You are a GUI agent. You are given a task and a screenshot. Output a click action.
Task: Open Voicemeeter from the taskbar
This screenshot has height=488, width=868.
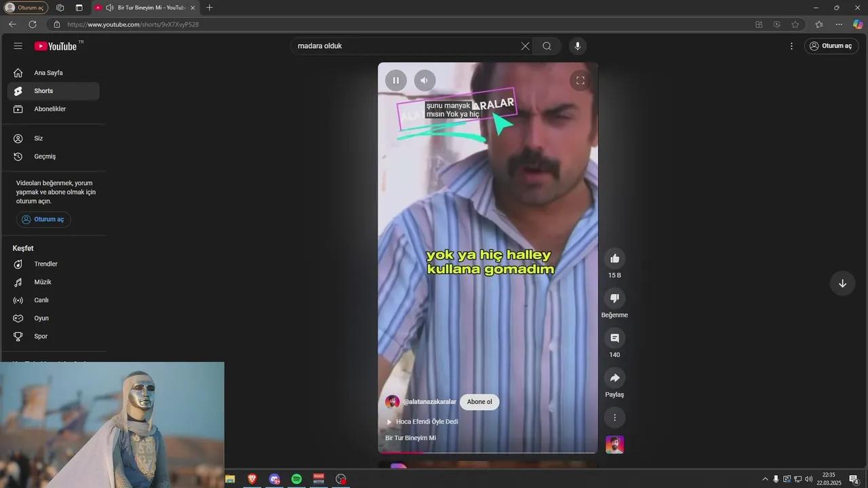[x=319, y=479]
